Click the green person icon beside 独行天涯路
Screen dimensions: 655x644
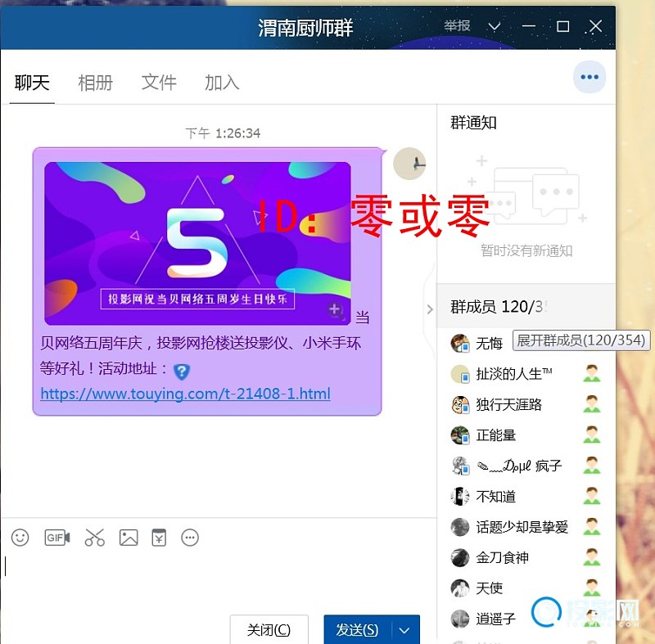(x=592, y=404)
